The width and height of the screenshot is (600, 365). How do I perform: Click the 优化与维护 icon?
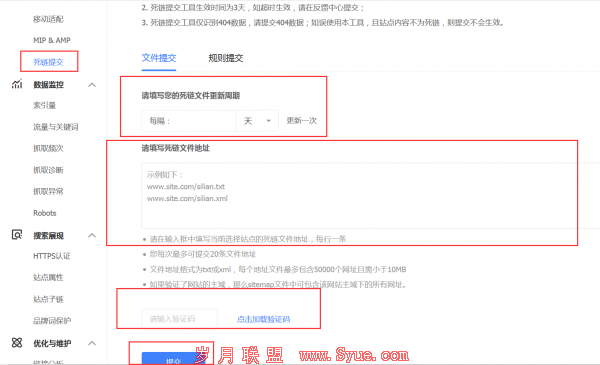17,342
